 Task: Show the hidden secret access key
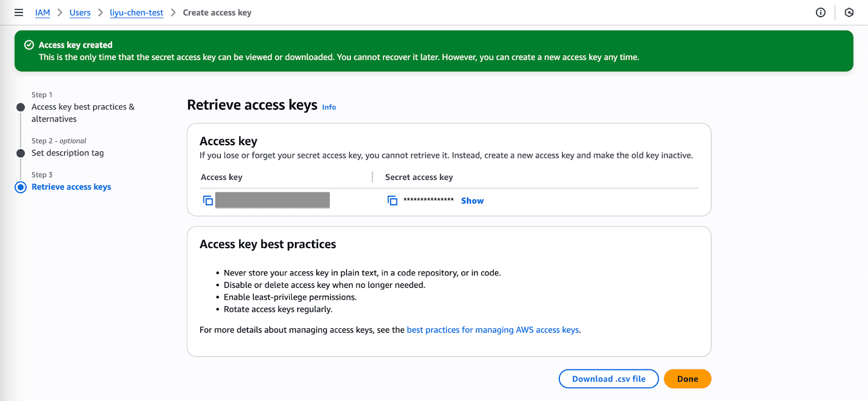(472, 200)
